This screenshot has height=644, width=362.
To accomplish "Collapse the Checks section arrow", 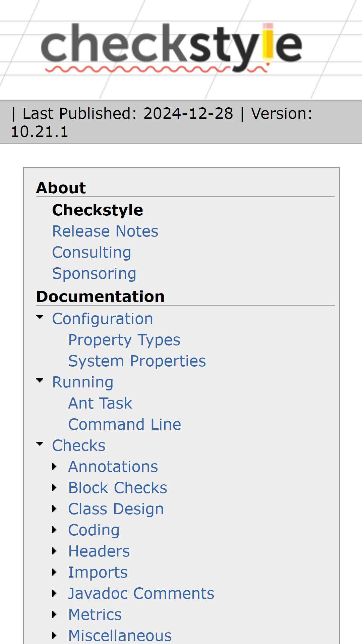I will tap(40, 444).
